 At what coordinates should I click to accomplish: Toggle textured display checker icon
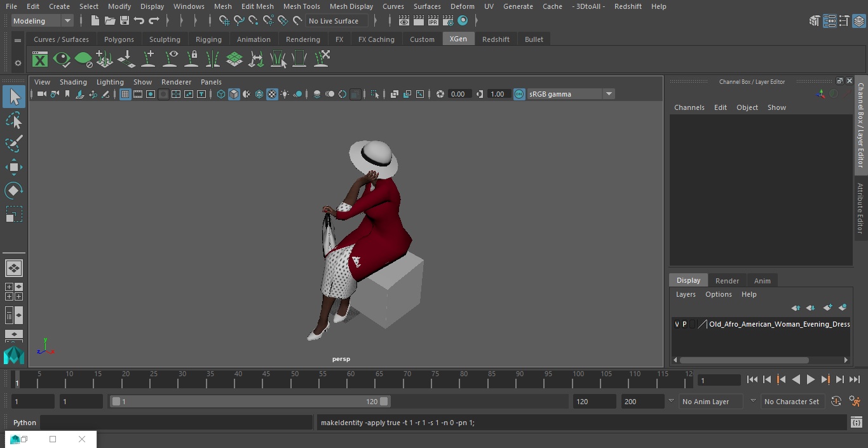coord(272,94)
